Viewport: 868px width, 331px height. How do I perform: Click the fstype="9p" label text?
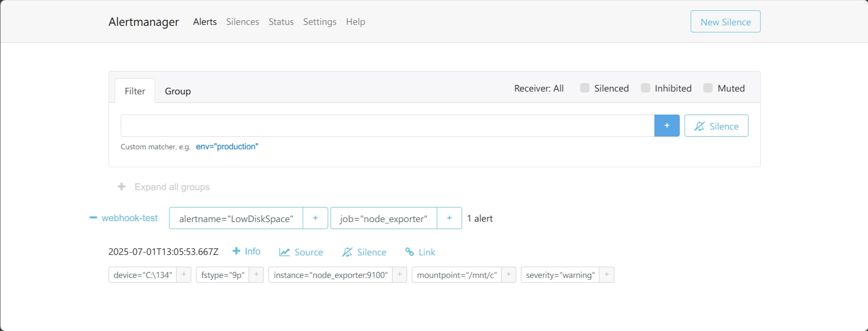point(223,275)
